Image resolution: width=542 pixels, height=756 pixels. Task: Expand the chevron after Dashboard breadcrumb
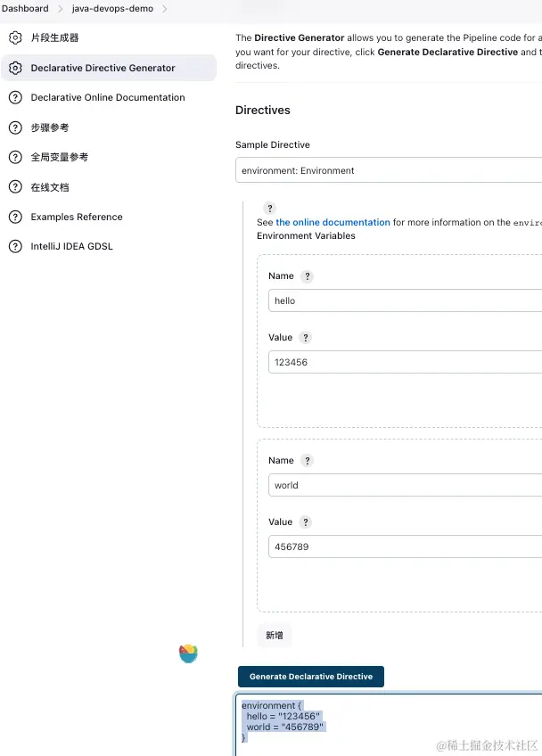[61, 9]
